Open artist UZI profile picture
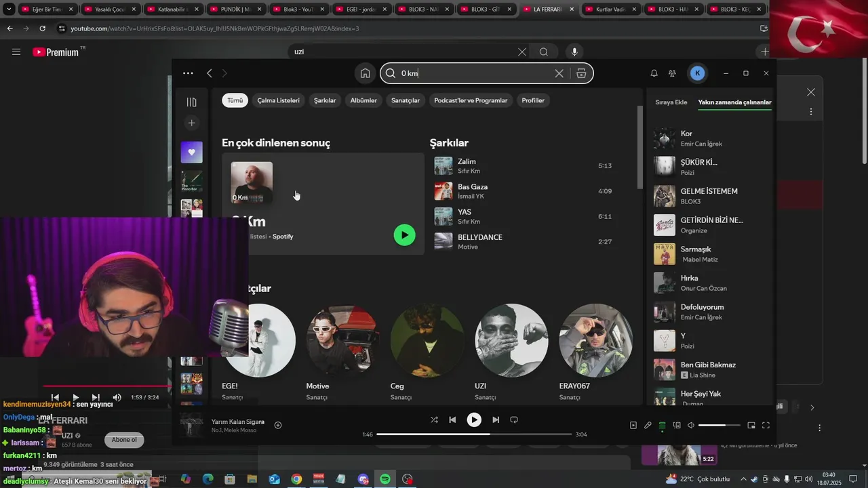 coord(511,340)
